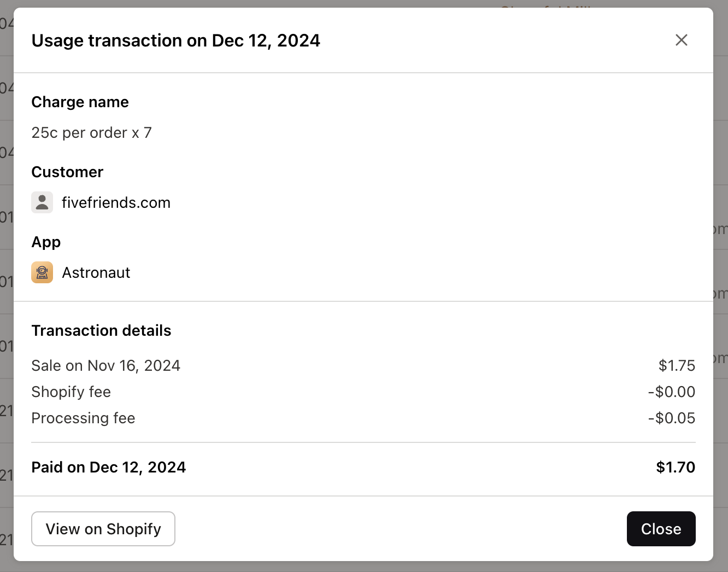The image size is (728, 572).
Task: Open the customer profile for fivefriends.com
Action: [116, 202]
